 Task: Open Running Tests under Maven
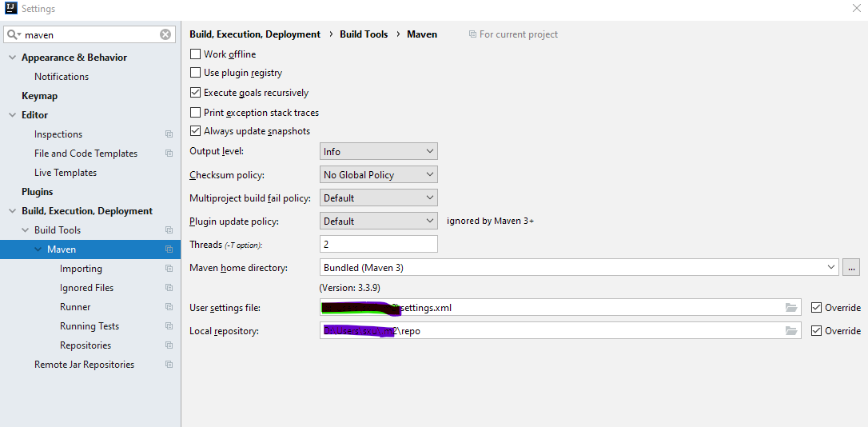coord(90,326)
